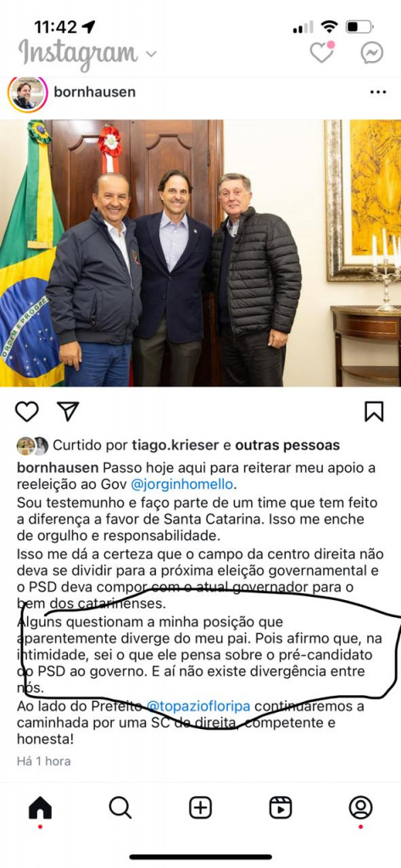Open Messenger direct messages icon
The width and height of the screenshot is (401, 868).
click(x=371, y=53)
